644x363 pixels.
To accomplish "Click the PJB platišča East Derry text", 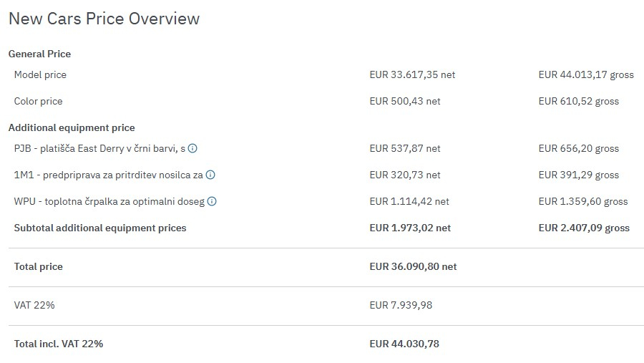I will 99,149.
